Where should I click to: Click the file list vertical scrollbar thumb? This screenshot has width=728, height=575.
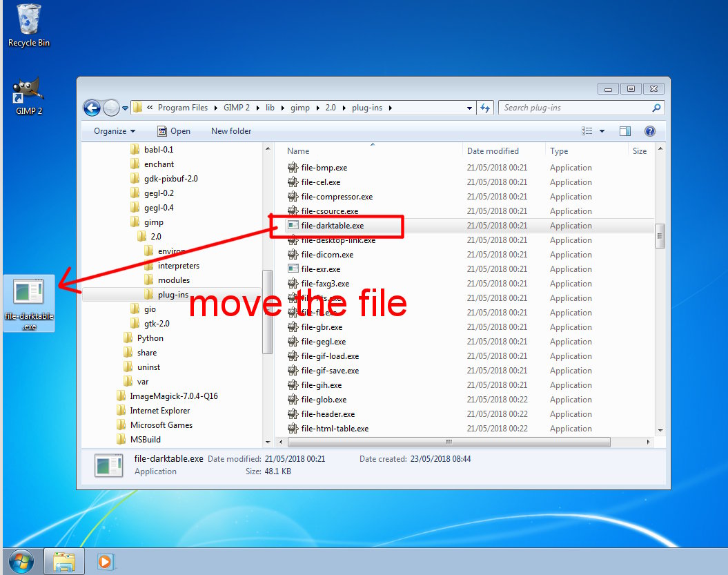click(660, 236)
